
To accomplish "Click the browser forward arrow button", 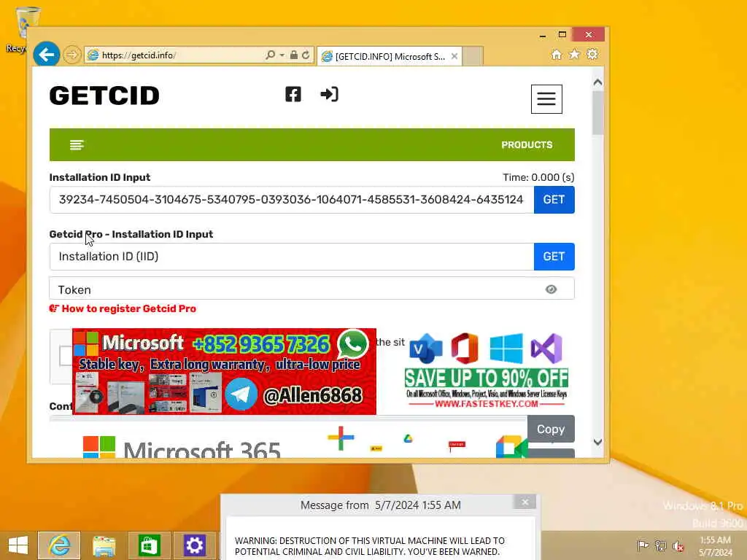I will click(72, 55).
